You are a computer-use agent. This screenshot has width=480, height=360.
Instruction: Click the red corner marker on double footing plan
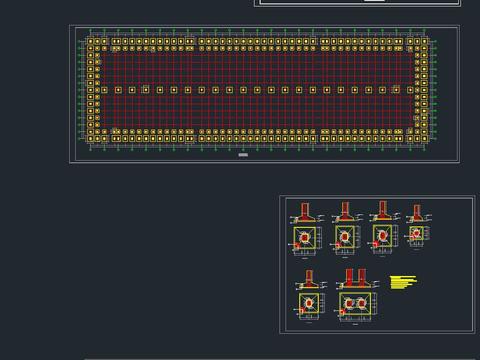(x=342, y=312)
